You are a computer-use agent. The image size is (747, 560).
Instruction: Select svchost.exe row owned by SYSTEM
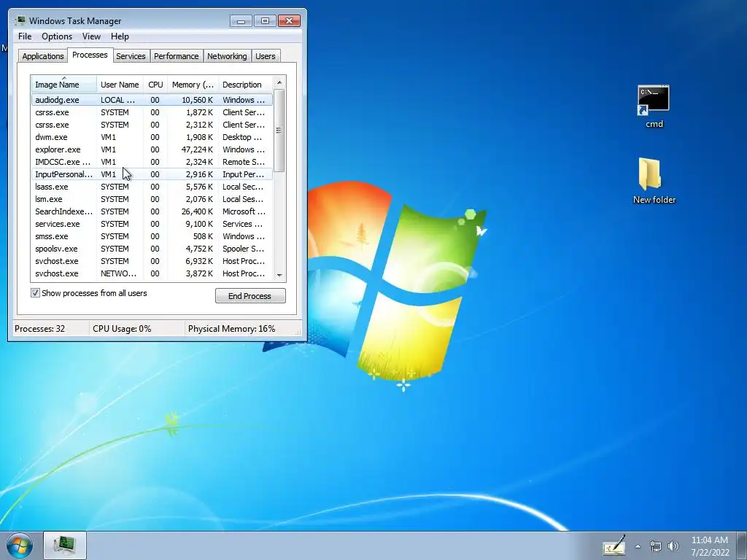pos(152,260)
